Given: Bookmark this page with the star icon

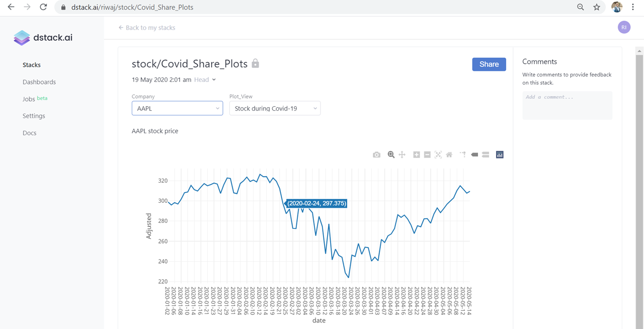Looking at the screenshot, I should click(x=597, y=7).
